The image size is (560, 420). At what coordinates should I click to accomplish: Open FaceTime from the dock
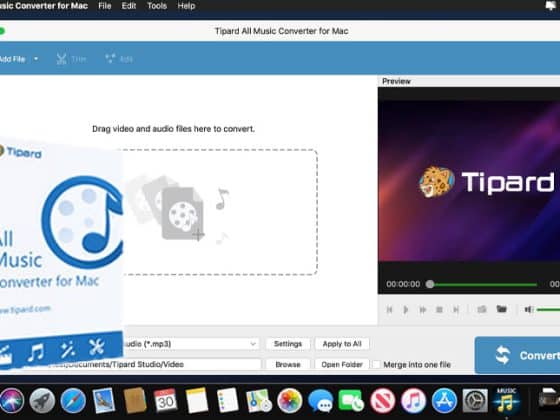pyautogui.click(x=351, y=400)
